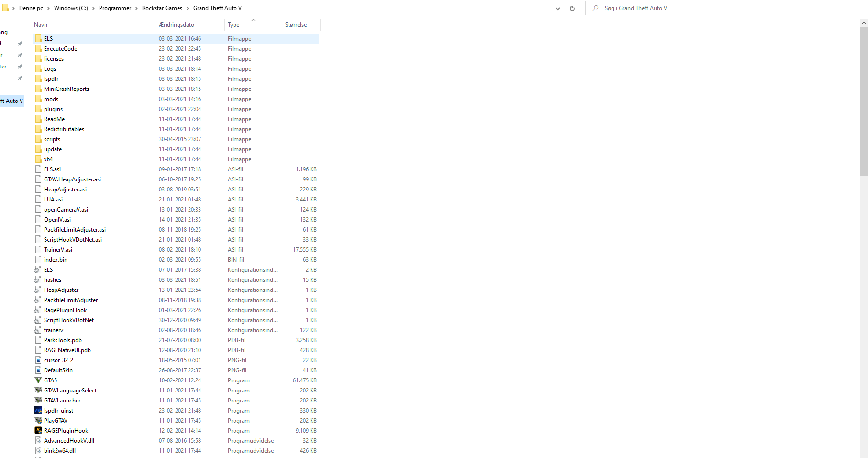Select the ScriptHookVDotNet.asi file name
Viewport: 868px width, 458px height.
(73, 240)
